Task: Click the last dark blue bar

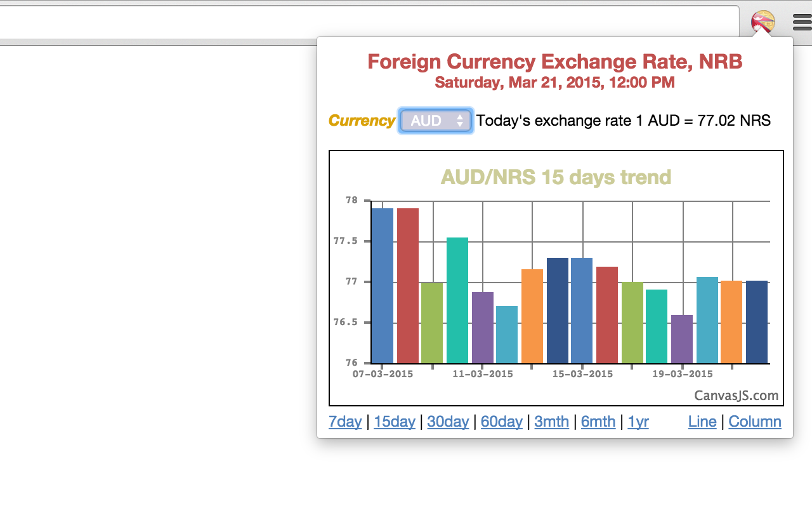Action: click(x=757, y=322)
